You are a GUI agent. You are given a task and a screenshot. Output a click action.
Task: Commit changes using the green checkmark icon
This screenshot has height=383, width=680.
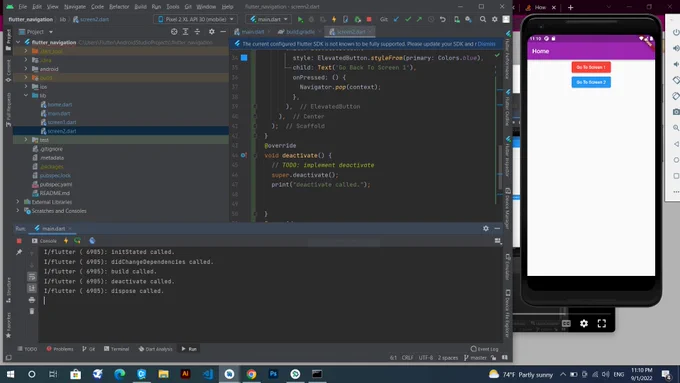pos(408,19)
